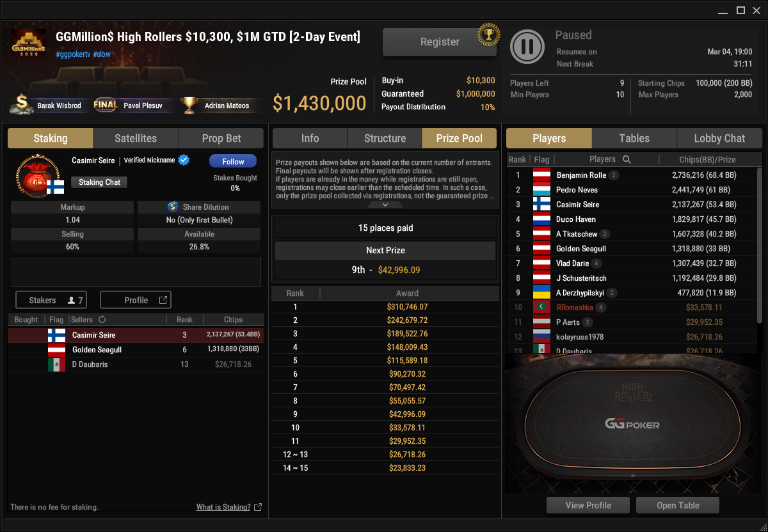Click the search magnifier in Players column header
This screenshot has height=532, width=768.
627,160
